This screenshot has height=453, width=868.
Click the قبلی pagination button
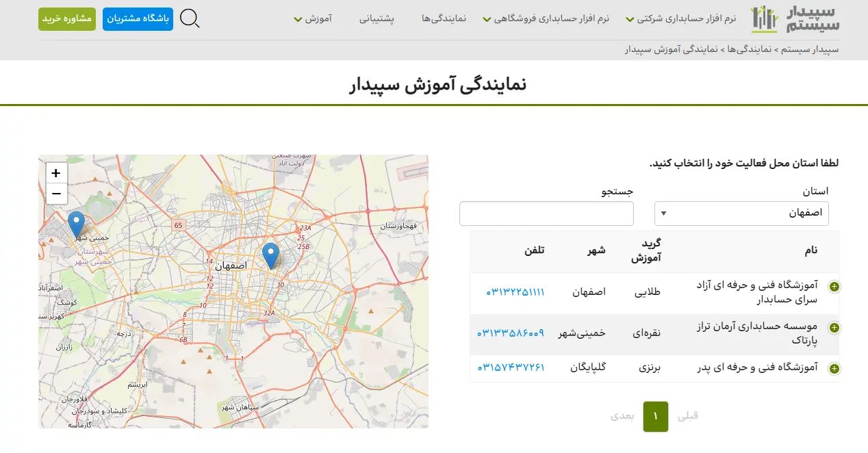tap(688, 415)
